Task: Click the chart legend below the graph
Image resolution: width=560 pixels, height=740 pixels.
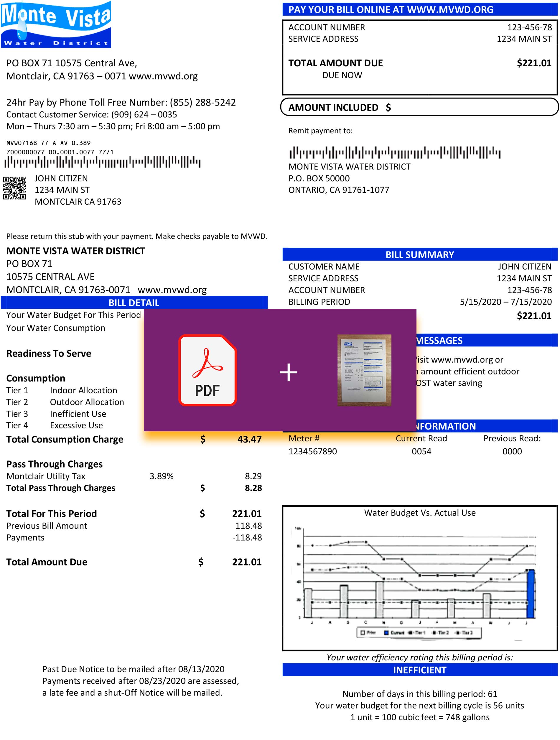Action: 419,632
